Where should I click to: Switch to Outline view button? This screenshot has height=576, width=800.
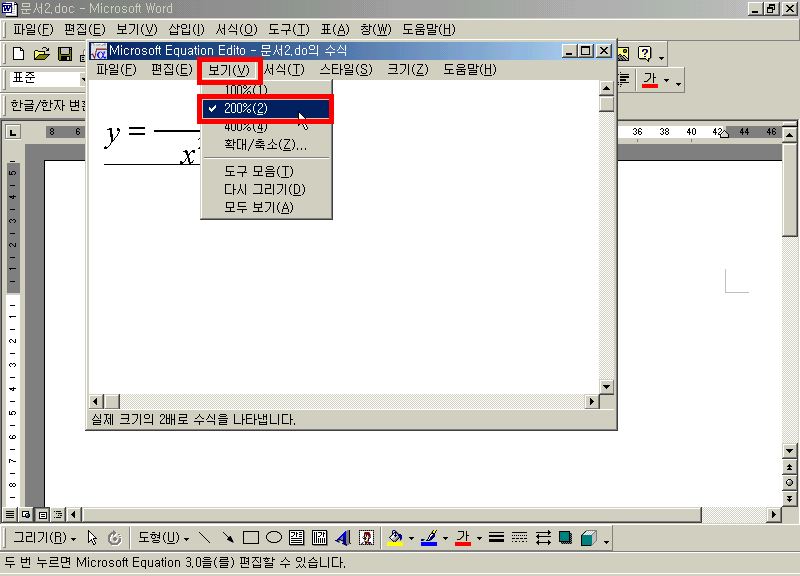tap(58, 514)
